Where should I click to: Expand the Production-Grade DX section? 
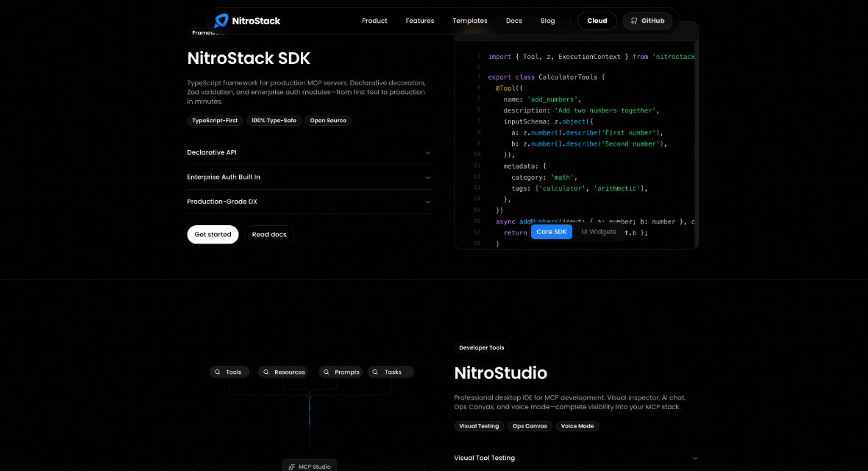pyautogui.click(x=309, y=202)
